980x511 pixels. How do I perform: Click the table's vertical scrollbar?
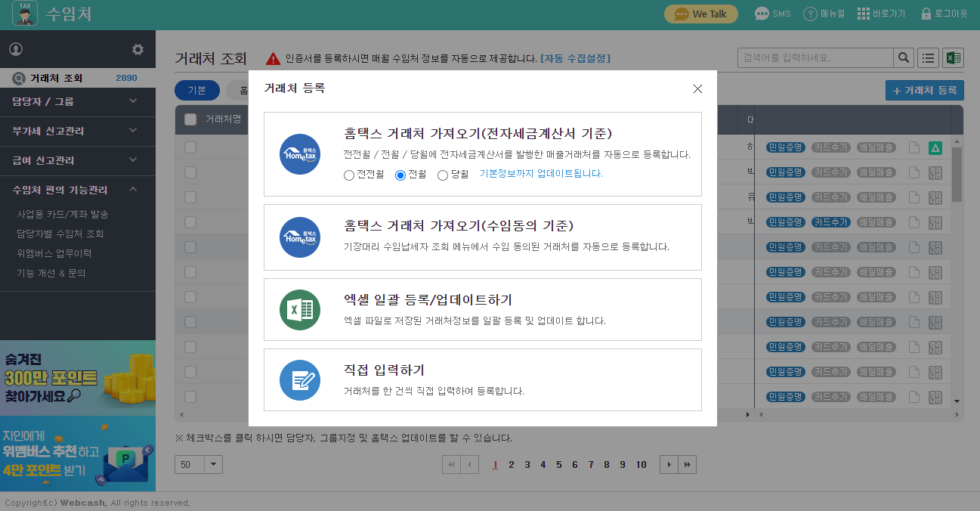957,174
